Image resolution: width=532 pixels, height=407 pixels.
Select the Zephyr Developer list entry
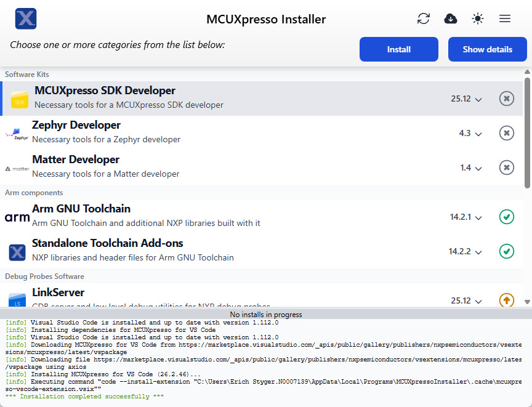pyautogui.click(x=185, y=132)
